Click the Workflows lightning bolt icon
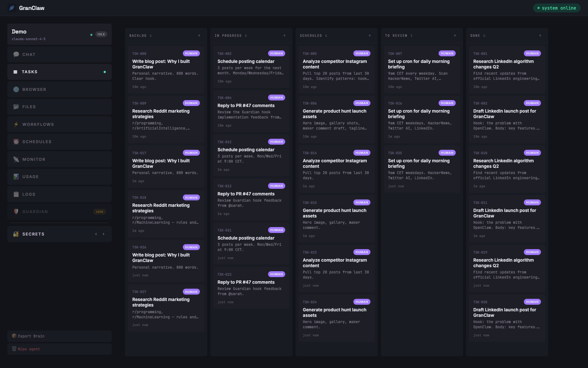This screenshot has height=368, width=588. coord(16,124)
